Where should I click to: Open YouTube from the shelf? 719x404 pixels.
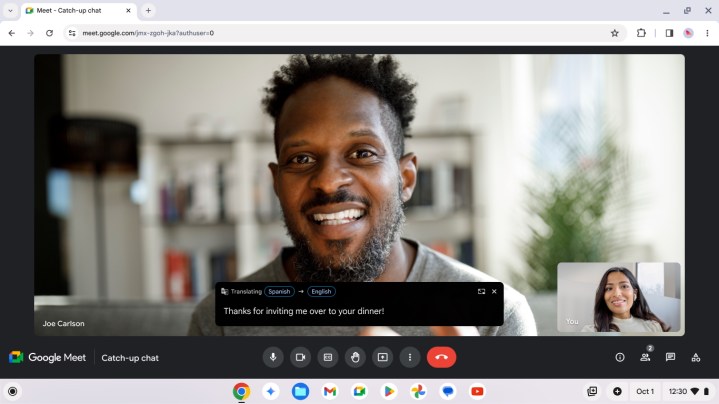pyautogui.click(x=477, y=391)
